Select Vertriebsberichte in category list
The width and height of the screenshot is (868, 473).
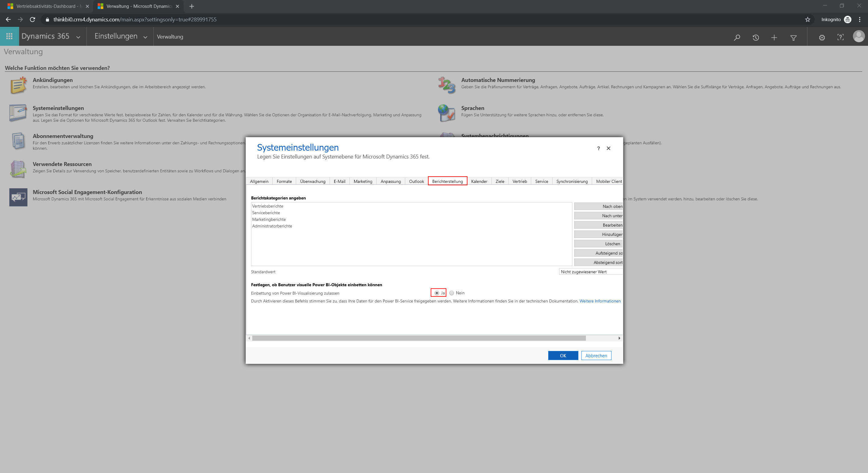pyautogui.click(x=268, y=206)
